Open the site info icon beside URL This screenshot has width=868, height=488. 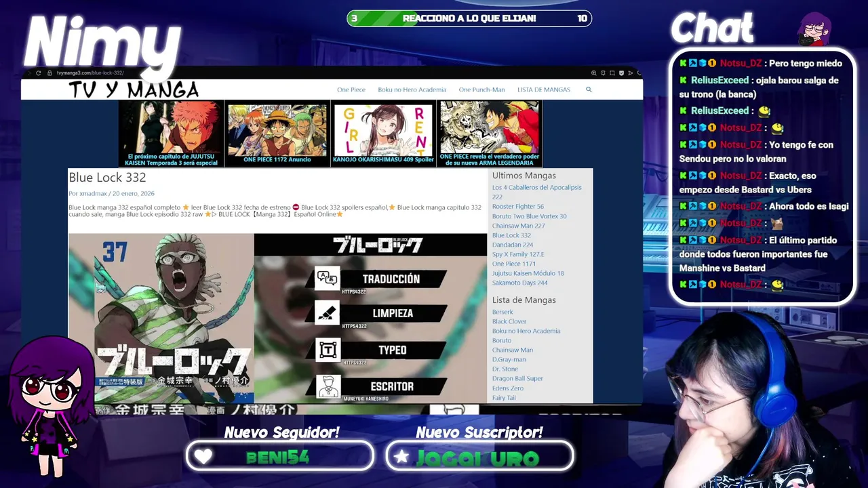click(x=49, y=73)
